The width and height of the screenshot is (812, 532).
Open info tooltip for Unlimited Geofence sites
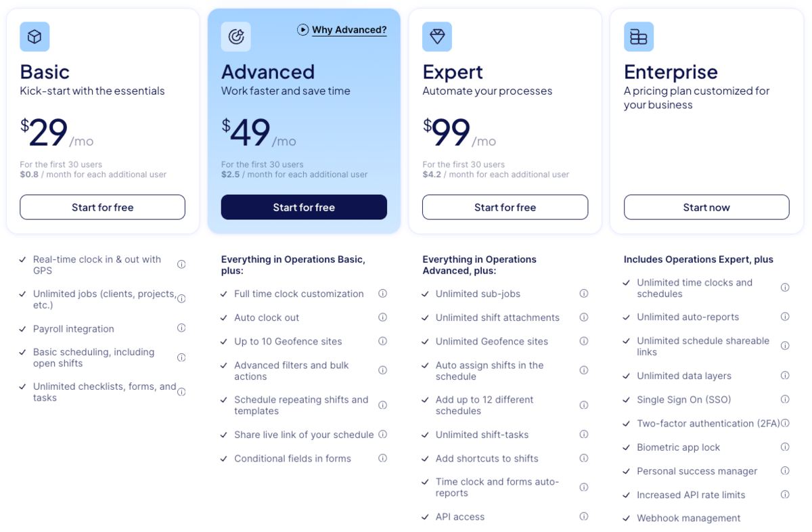point(583,341)
